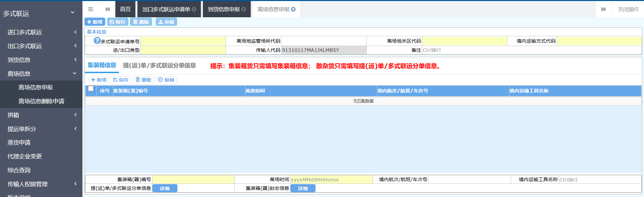Open 详细 for 集装箱(器)封志信息
The height and width of the screenshot is (197, 644).
coord(303,189)
